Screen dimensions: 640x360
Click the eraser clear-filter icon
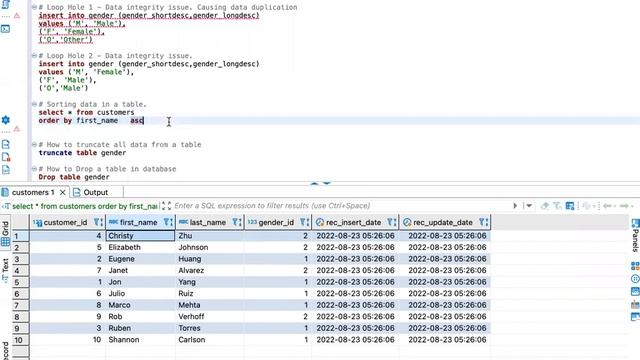[545, 206]
